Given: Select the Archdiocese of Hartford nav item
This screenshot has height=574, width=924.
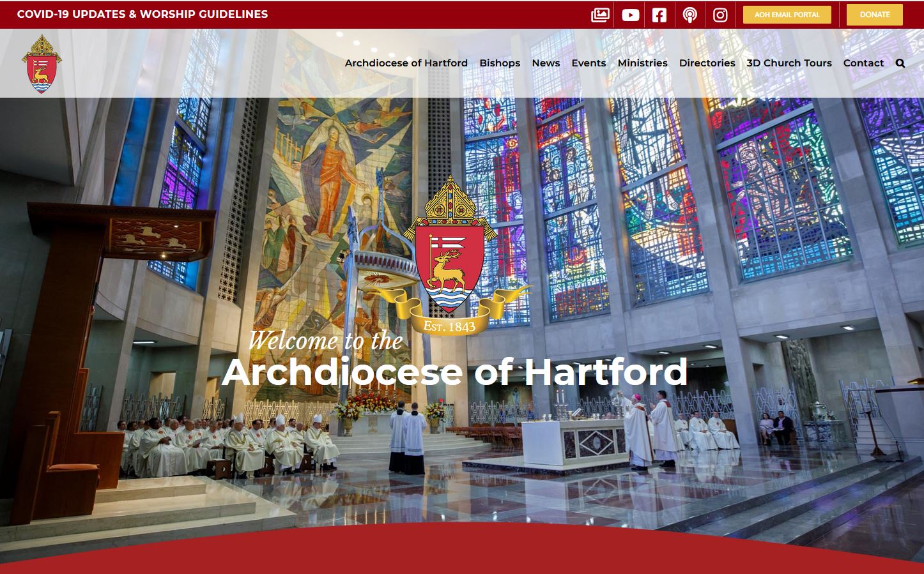Looking at the screenshot, I should (406, 63).
